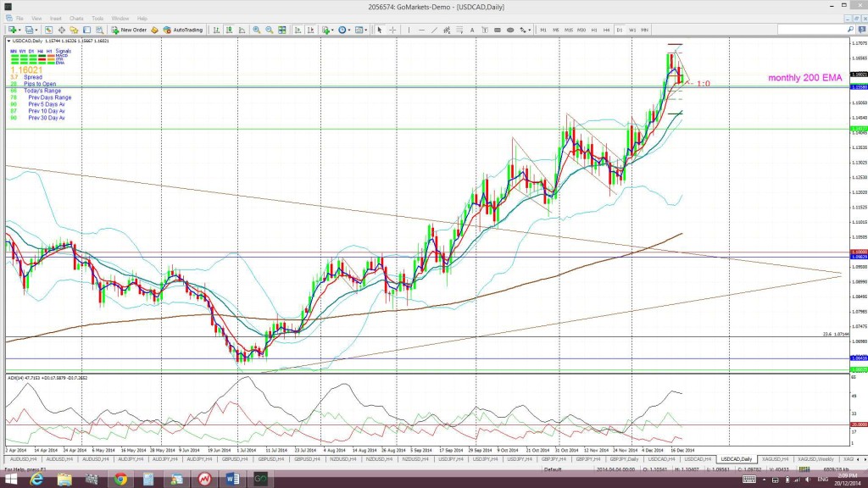The height and width of the screenshot is (488, 868).
Task: Toggle the H1 timeframe
Action: click(594, 30)
